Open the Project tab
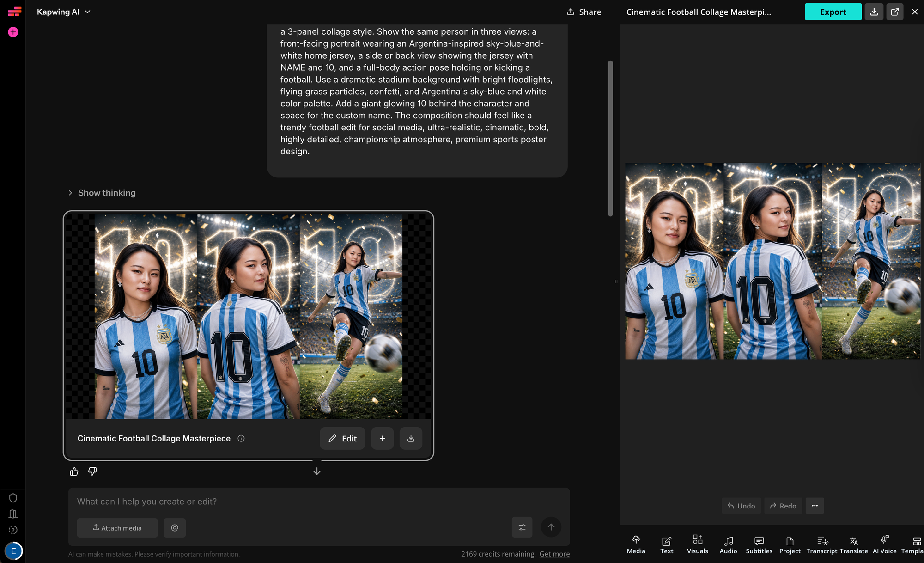924x563 pixels. pyautogui.click(x=790, y=545)
